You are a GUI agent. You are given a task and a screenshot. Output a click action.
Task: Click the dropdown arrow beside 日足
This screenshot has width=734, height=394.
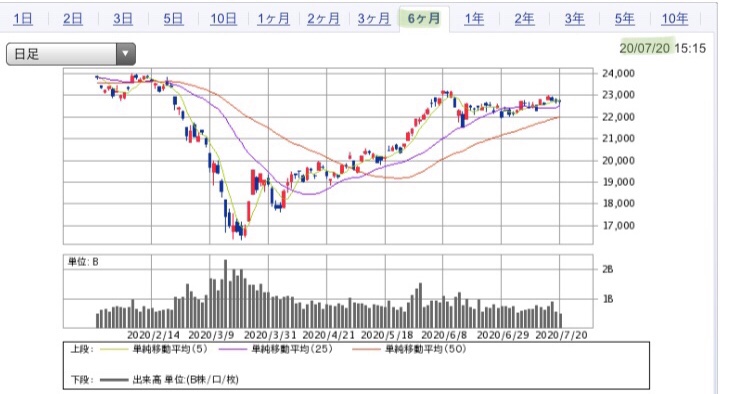point(125,54)
